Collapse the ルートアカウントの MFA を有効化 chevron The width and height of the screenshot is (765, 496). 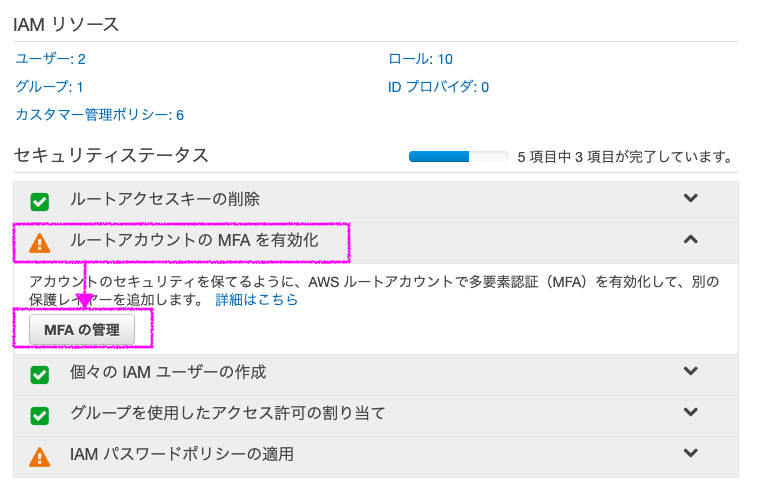click(690, 239)
